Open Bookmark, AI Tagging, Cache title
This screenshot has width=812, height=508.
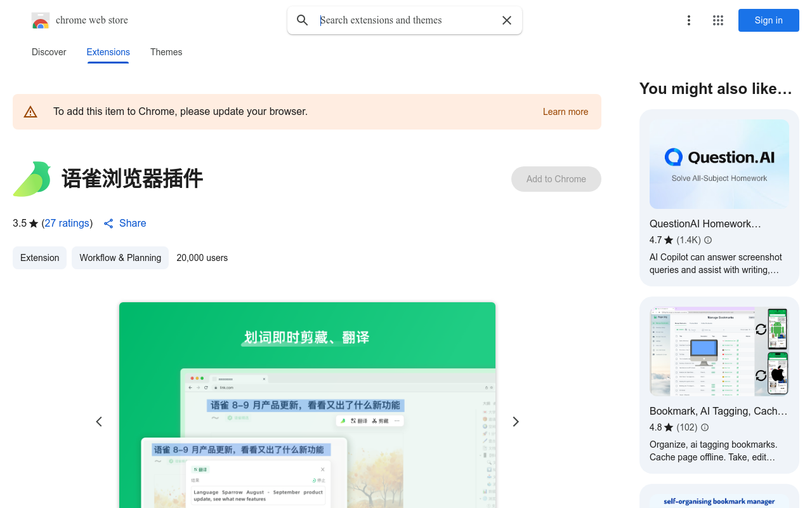click(x=718, y=411)
